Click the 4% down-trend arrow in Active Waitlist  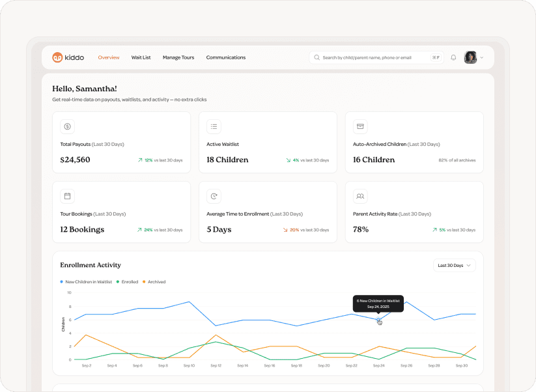(x=289, y=160)
